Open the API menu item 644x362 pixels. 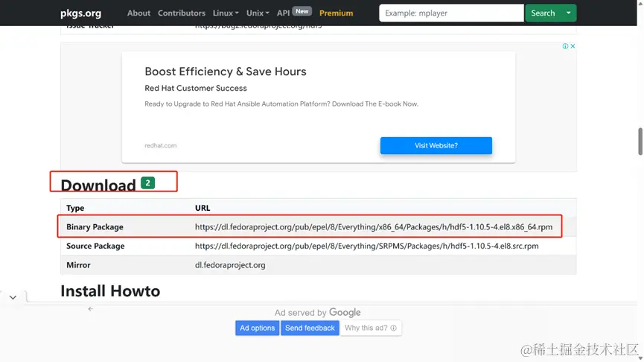tap(283, 13)
